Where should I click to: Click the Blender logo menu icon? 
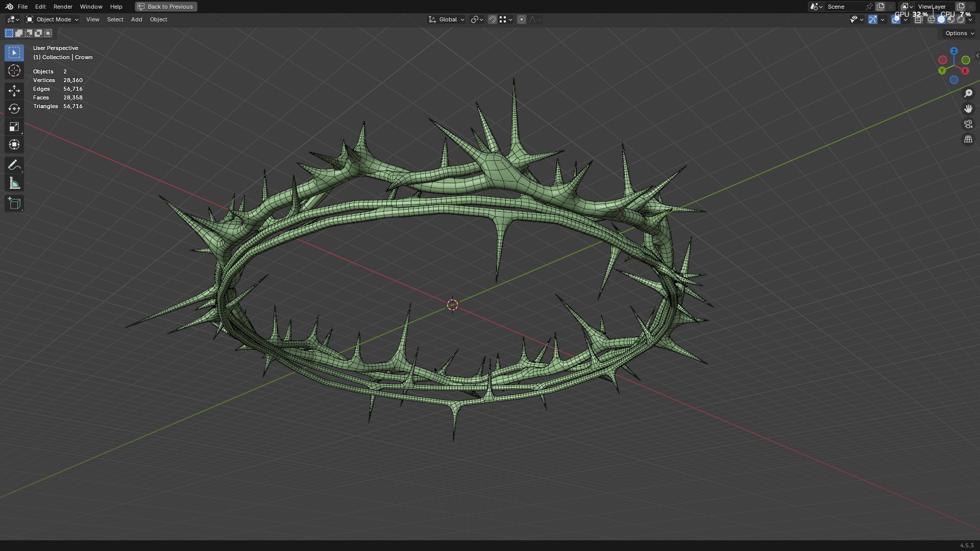(9, 7)
